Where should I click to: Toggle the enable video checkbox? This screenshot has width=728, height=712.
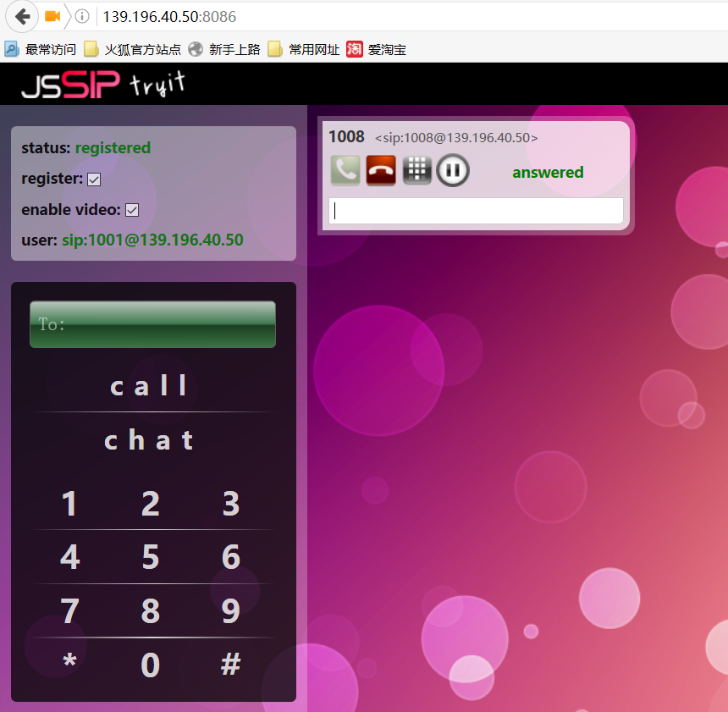132,210
